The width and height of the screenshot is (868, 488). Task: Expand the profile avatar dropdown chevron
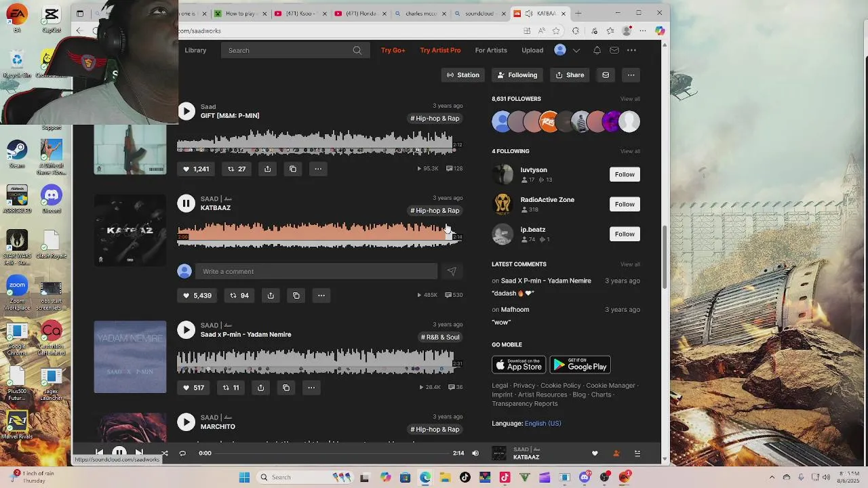point(576,50)
